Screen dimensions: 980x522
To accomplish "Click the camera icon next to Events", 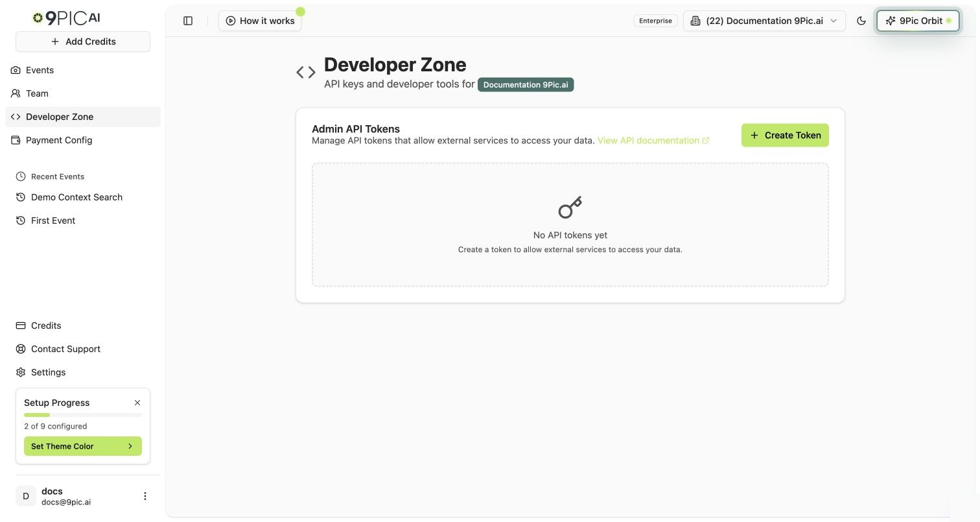I will (16, 70).
